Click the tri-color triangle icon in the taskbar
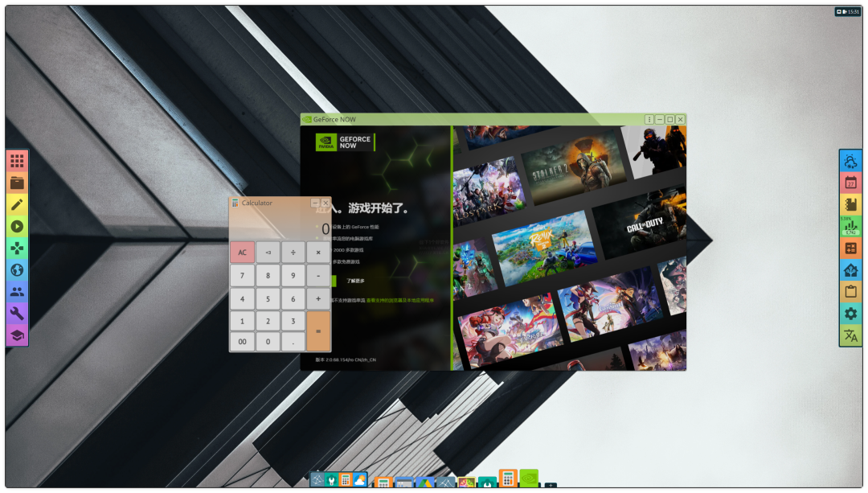 tap(424, 482)
